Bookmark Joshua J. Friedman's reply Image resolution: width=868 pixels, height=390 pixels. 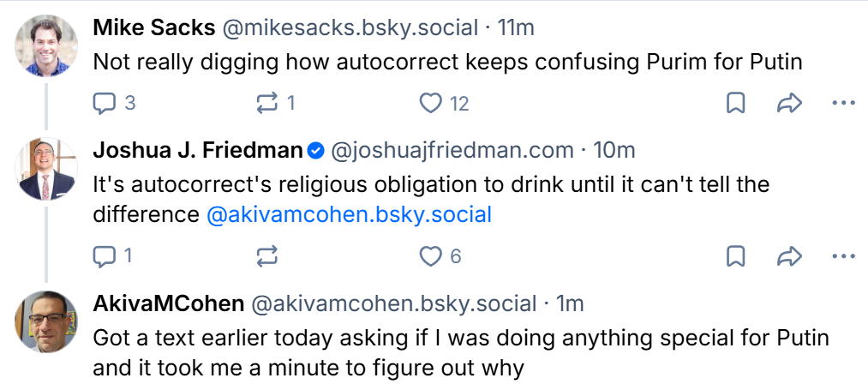click(735, 255)
